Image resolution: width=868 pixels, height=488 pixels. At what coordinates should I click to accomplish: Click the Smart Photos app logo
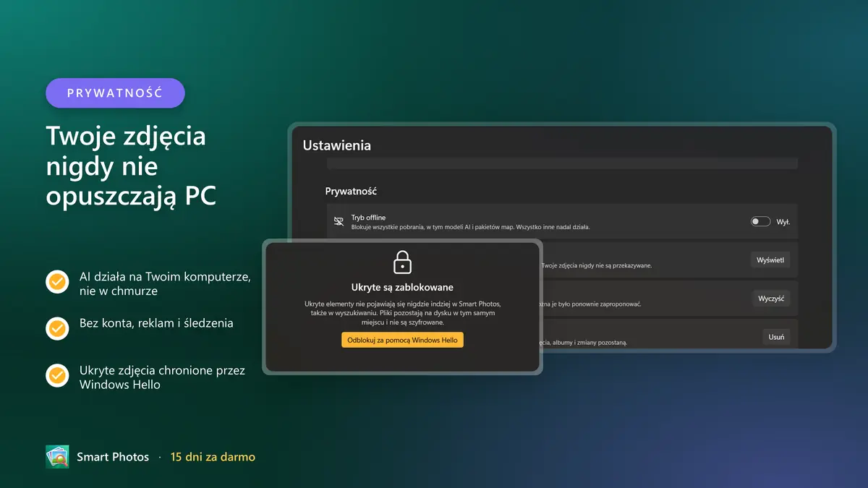[57, 457]
